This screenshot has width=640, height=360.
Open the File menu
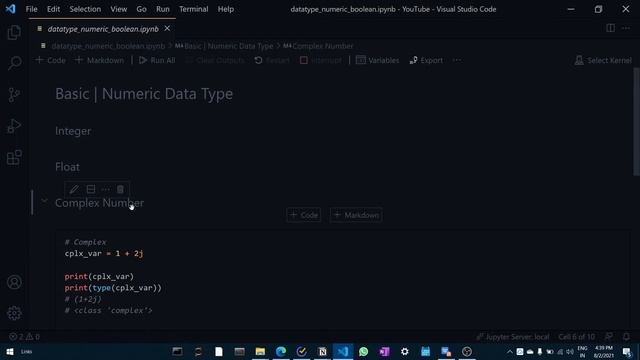pos(31,9)
